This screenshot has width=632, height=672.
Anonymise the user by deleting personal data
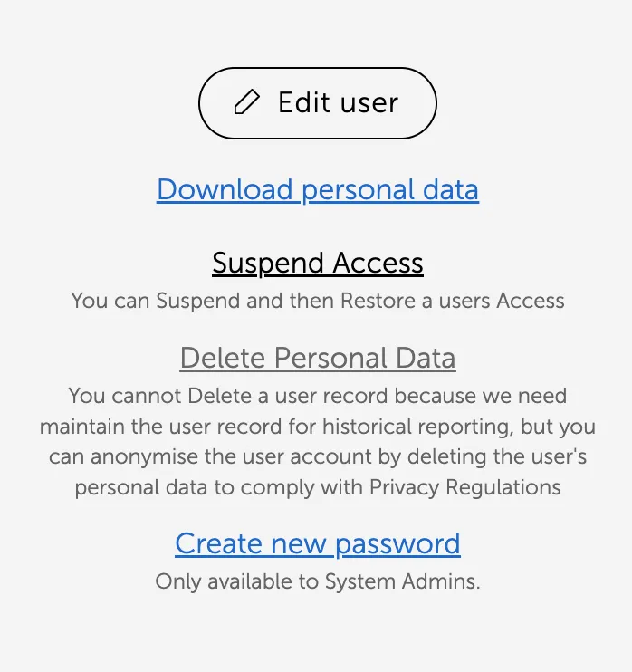pyautogui.click(x=317, y=359)
